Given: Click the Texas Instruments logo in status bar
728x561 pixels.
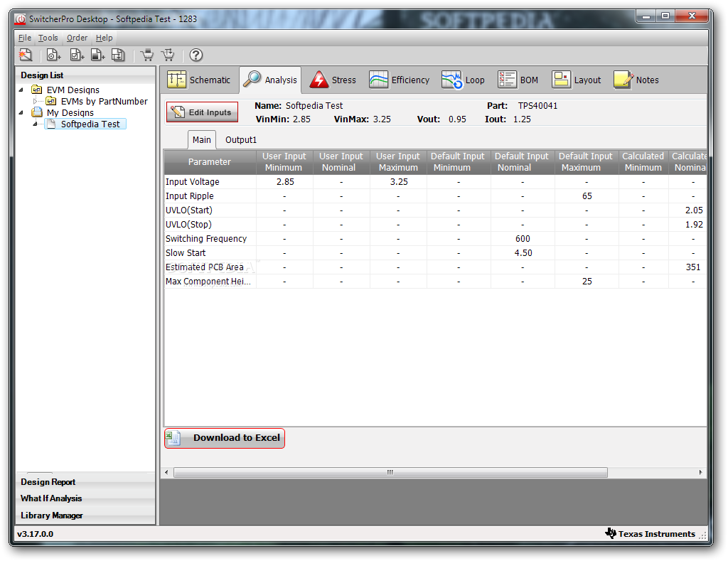Looking at the screenshot, I should [611, 533].
